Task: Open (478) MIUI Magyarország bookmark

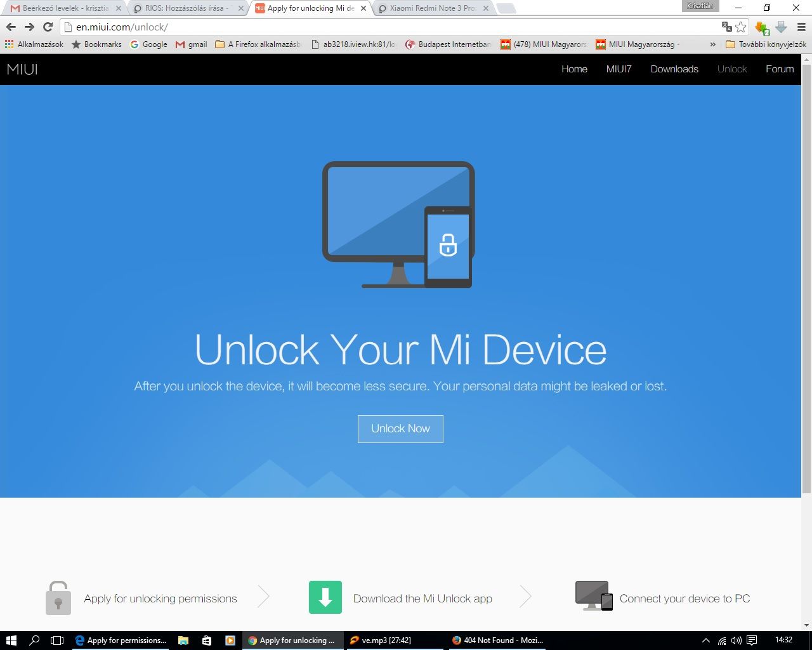Action: [x=544, y=44]
